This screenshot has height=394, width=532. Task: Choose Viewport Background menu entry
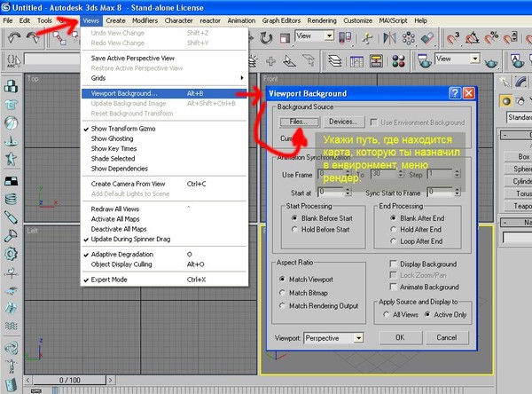tap(165, 93)
